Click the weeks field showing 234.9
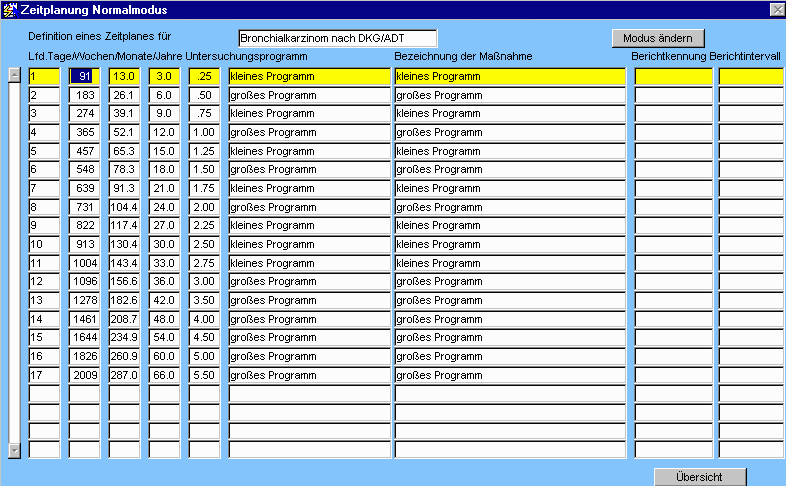Viewport: 786px width, 486px height. (124, 338)
